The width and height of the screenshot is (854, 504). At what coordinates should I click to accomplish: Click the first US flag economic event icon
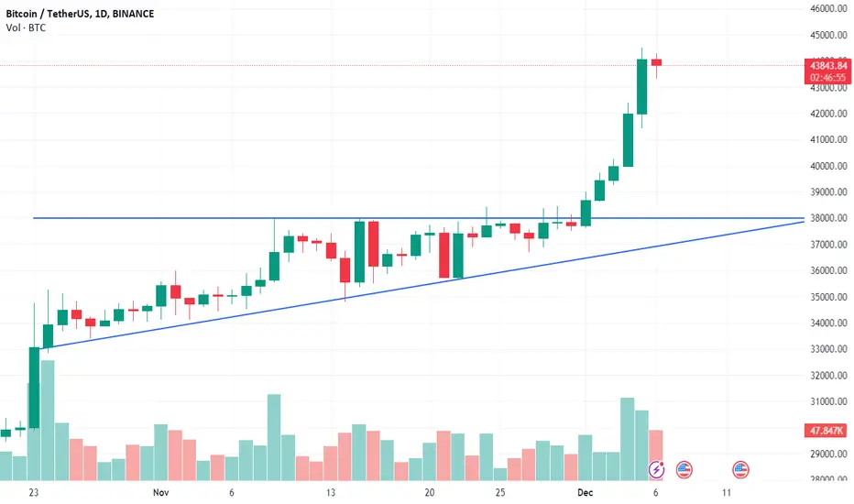[x=684, y=469]
